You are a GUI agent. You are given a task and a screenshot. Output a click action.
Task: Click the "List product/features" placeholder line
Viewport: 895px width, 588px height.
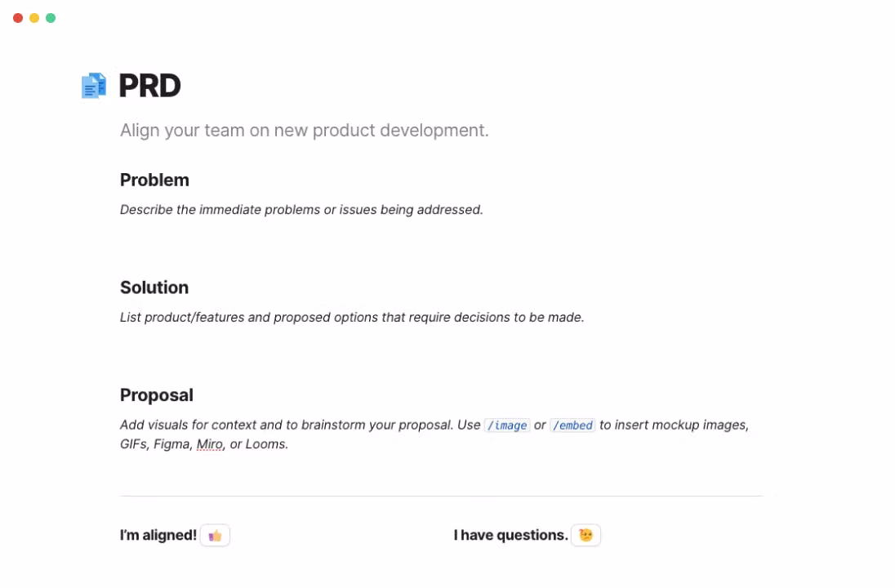coord(352,318)
